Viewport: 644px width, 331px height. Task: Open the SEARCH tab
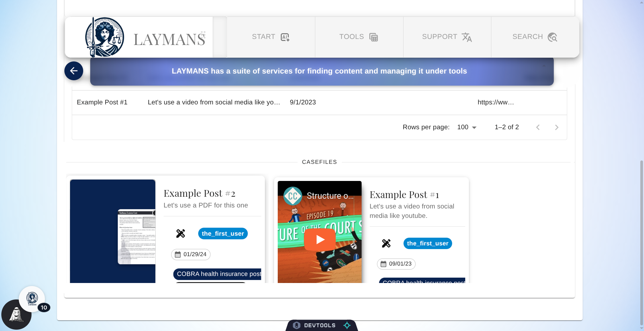535,37
